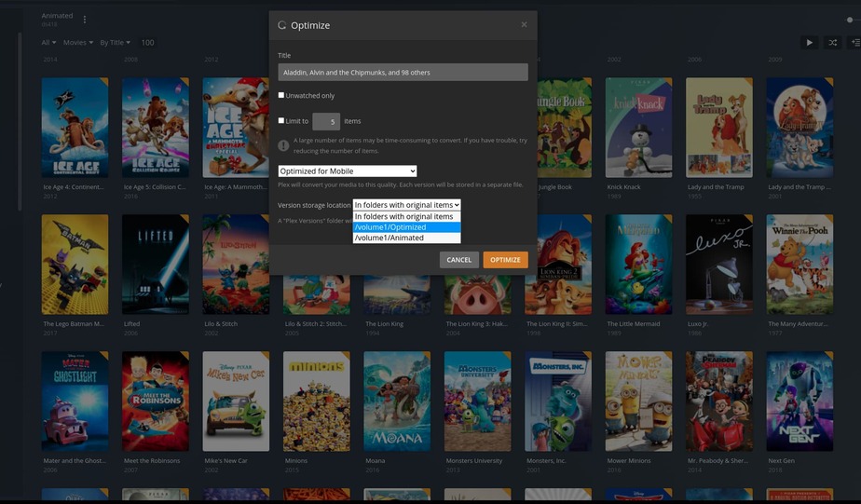The width and height of the screenshot is (861, 504).
Task: Open the Animated library three-dot menu
Action: click(x=85, y=20)
